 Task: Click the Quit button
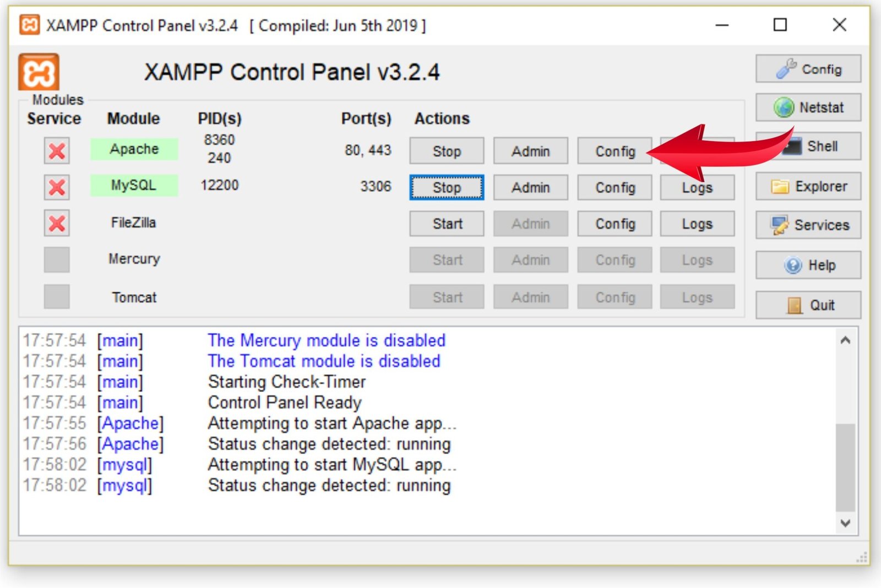pyautogui.click(x=808, y=305)
